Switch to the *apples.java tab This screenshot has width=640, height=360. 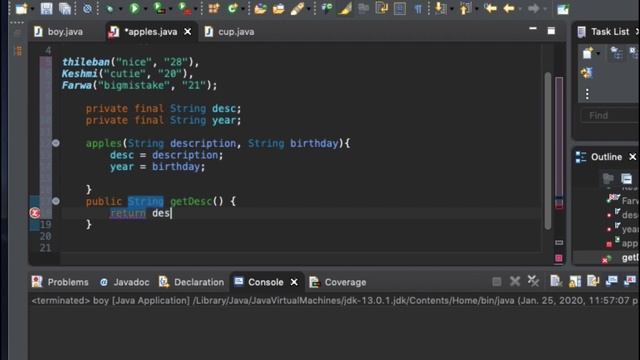click(150, 31)
